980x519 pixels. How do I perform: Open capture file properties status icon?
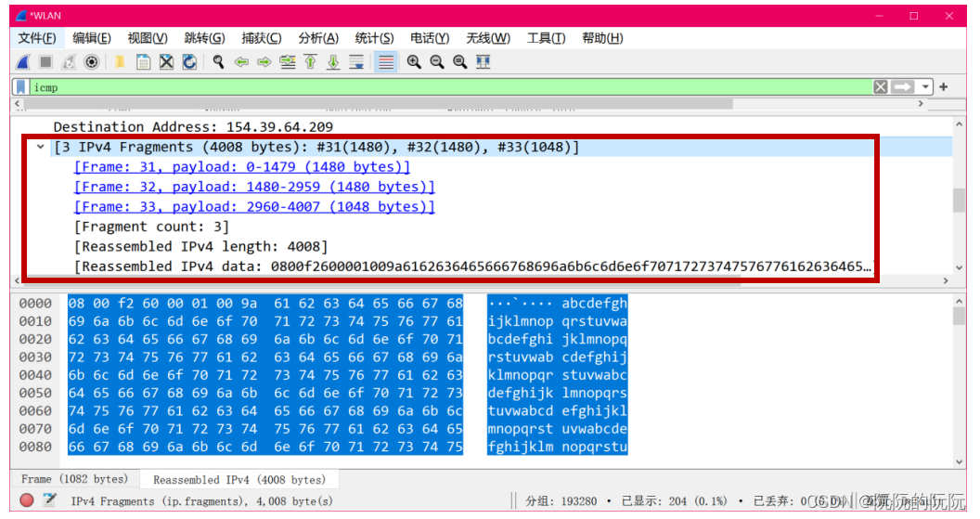(49, 500)
